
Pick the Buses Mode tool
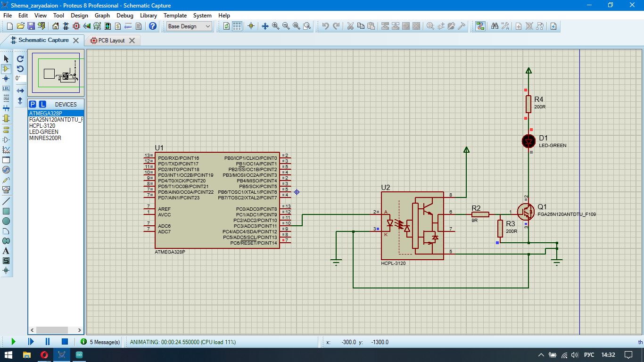click(6, 108)
